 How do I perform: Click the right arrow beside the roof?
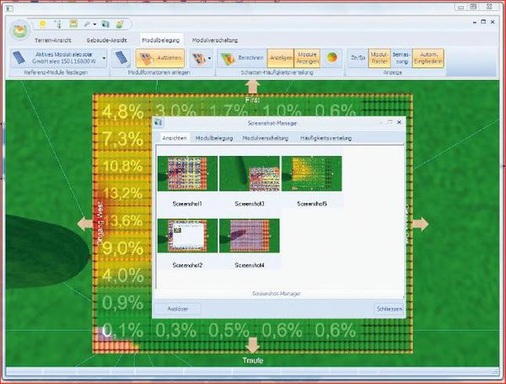click(x=421, y=224)
